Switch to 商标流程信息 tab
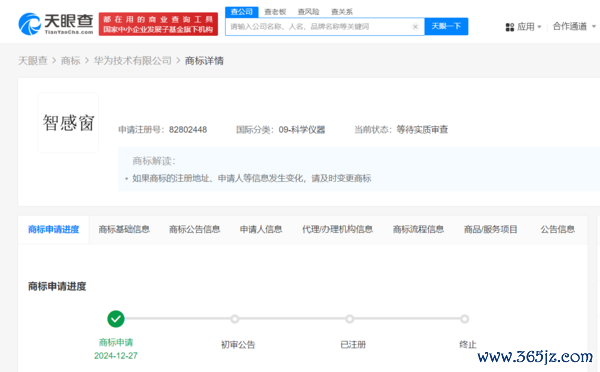The width and height of the screenshot is (600, 372). click(418, 229)
